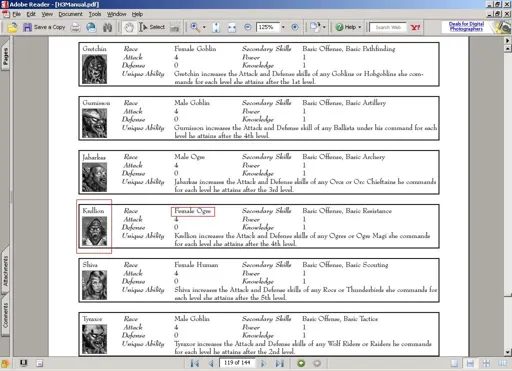Click Shiva's portrait image

95,285
